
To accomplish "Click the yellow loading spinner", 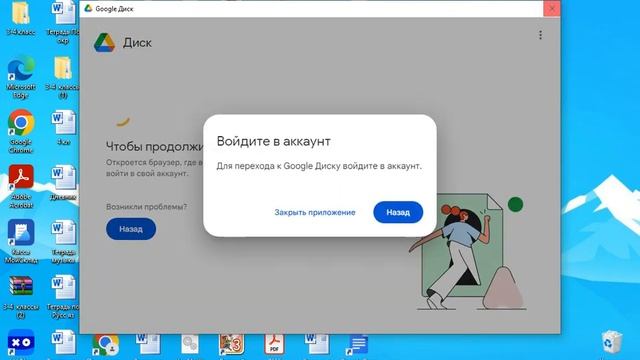I will point(123,122).
